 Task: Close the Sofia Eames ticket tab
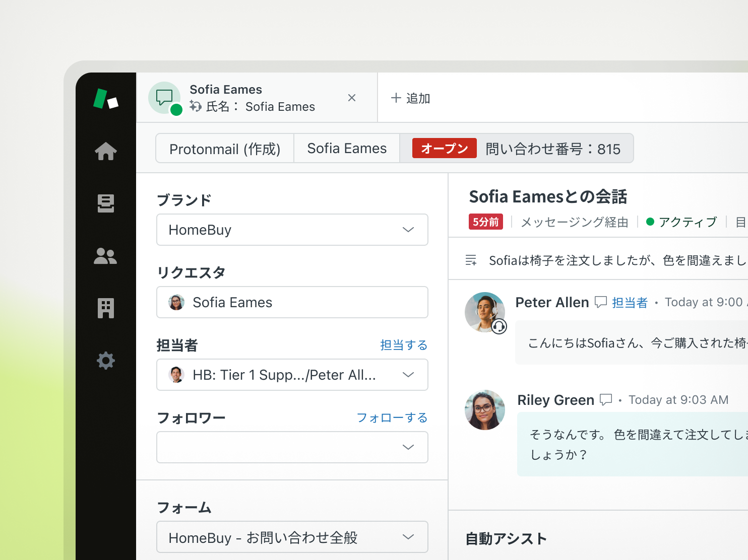pyautogui.click(x=352, y=98)
